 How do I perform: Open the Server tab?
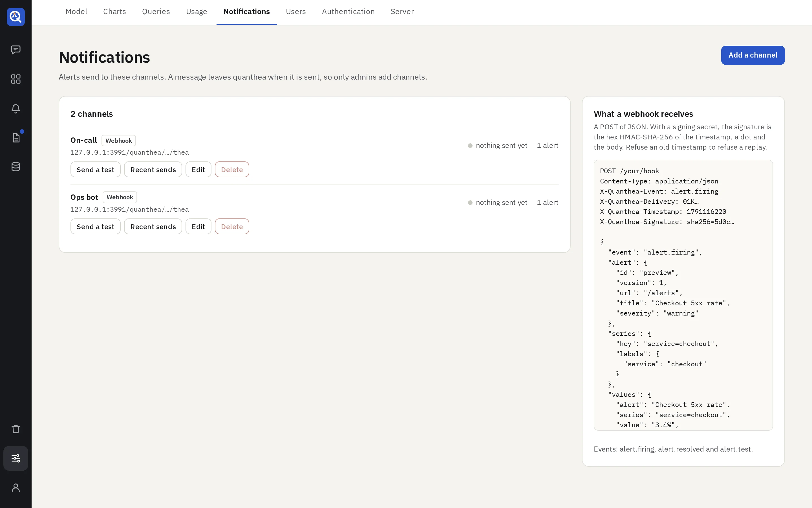point(402,11)
